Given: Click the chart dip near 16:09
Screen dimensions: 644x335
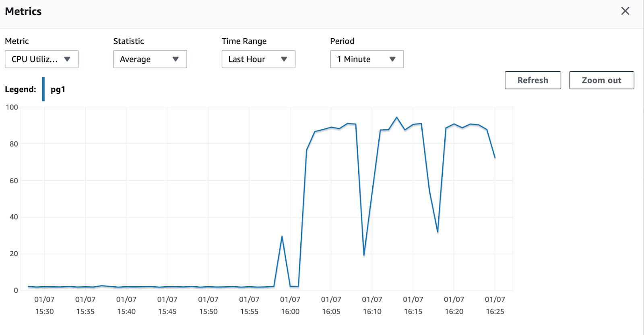Looking at the screenshot, I should point(364,255).
